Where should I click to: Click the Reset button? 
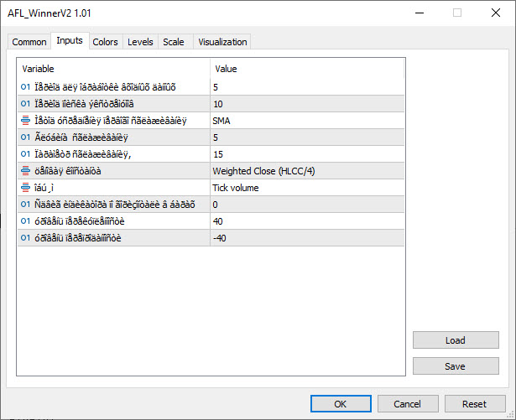(x=475, y=403)
